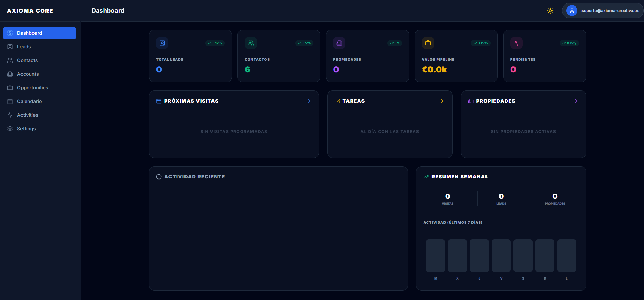Open Activities from sidebar

tap(39, 115)
